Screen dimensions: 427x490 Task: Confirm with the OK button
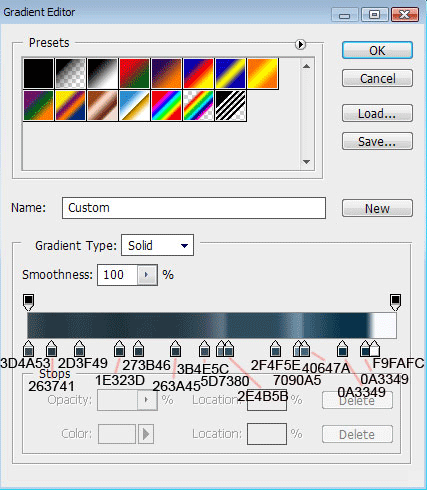pos(377,51)
